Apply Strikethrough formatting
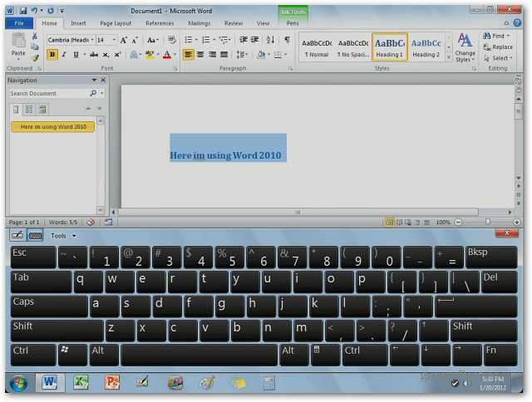This screenshot has height=402, width=532. point(94,55)
